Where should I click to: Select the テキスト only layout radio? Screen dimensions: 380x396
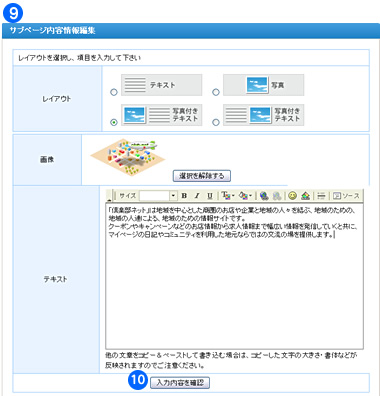(x=114, y=92)
